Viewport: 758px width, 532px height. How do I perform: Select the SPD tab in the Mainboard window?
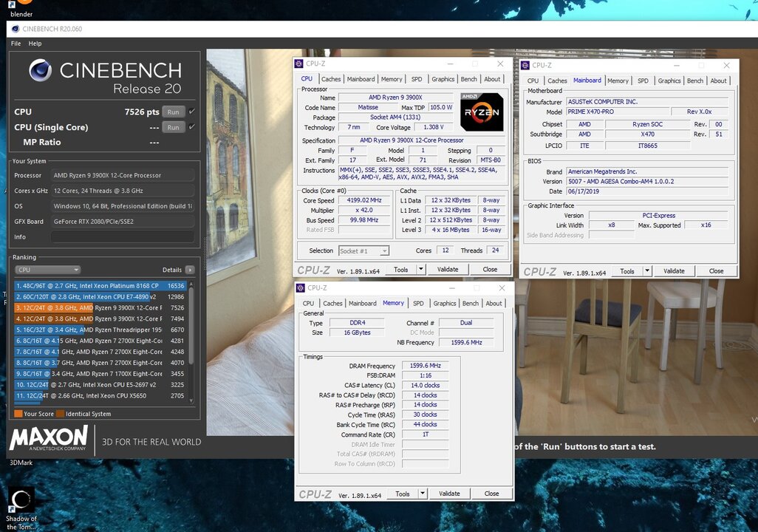643,81
